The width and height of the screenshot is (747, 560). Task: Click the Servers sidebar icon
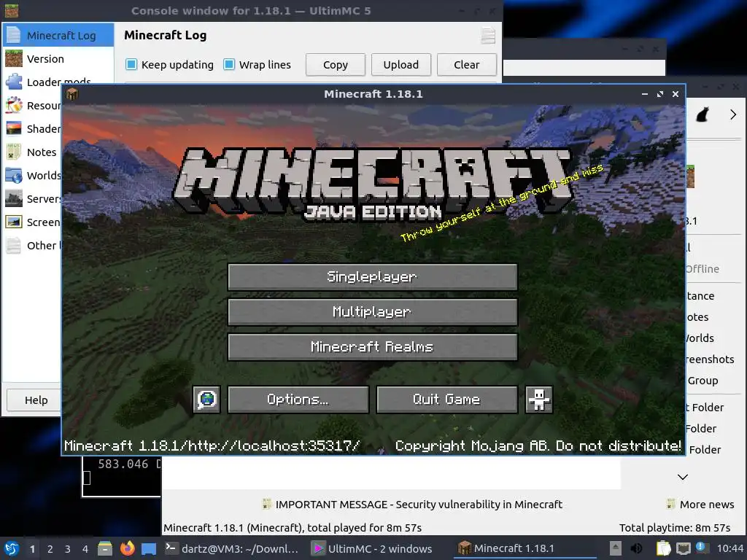[x=14, y=198]
